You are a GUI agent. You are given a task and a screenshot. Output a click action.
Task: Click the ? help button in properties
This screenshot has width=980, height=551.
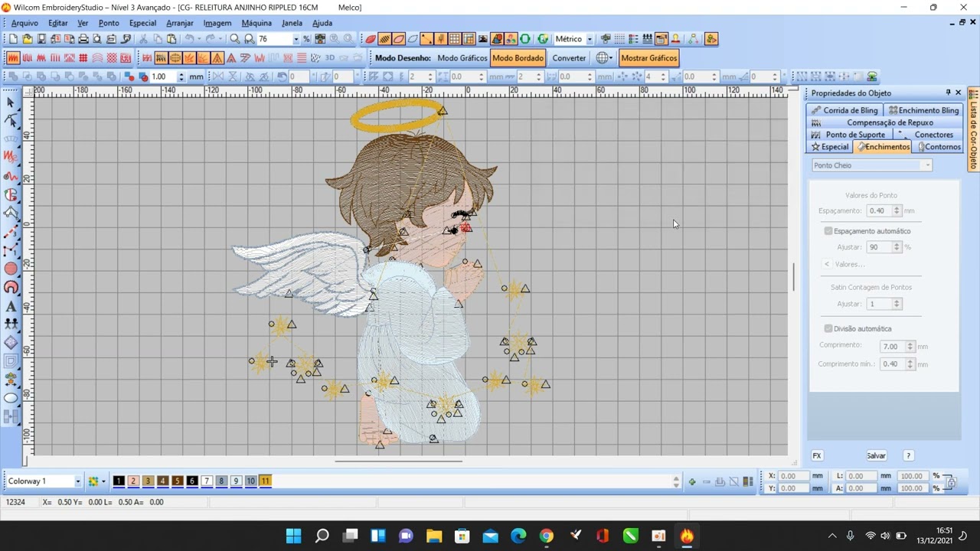tap(908, 455)
